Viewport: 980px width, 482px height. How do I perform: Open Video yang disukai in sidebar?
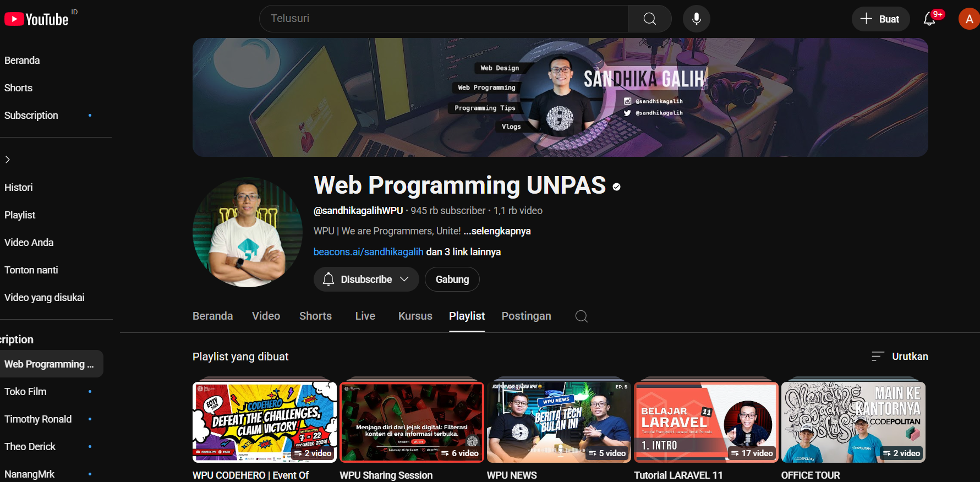click(x=44, y=298)
